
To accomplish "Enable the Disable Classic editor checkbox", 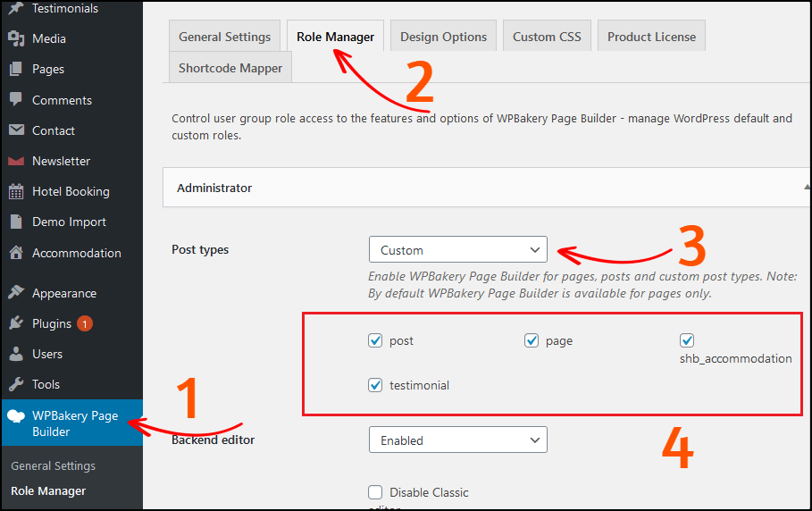I will click(x=375, y=492).
